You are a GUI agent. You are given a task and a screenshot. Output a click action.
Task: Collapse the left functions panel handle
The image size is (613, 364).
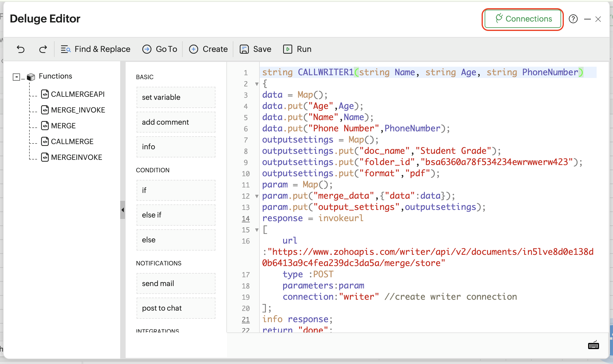pos(122,210)
